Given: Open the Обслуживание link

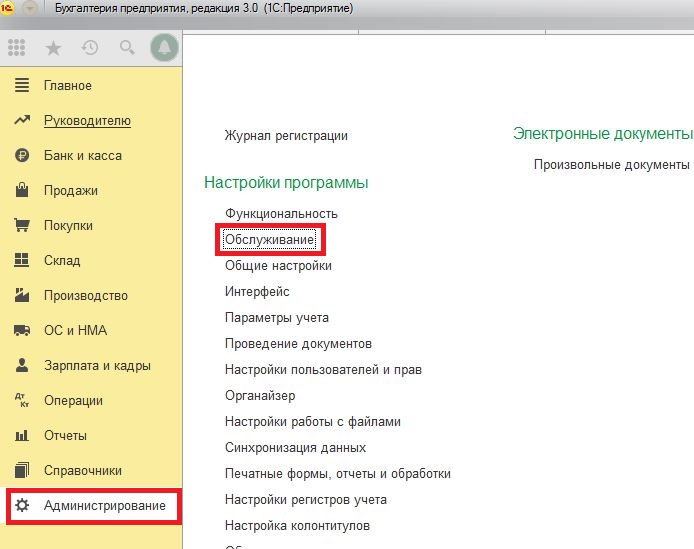Looking at the screenshot, I should coord(270,240).
